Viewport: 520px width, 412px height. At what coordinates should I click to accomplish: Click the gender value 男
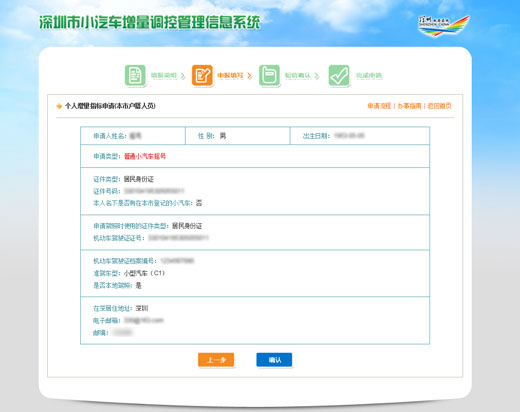(x=223, y=136)
